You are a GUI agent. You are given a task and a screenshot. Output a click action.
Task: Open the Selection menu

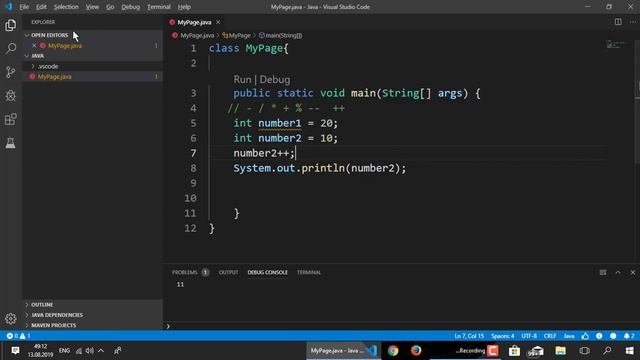click(66, 7)
